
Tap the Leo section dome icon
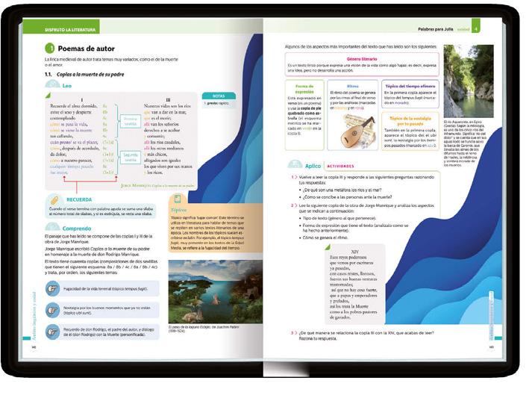[x=52, y=84]
